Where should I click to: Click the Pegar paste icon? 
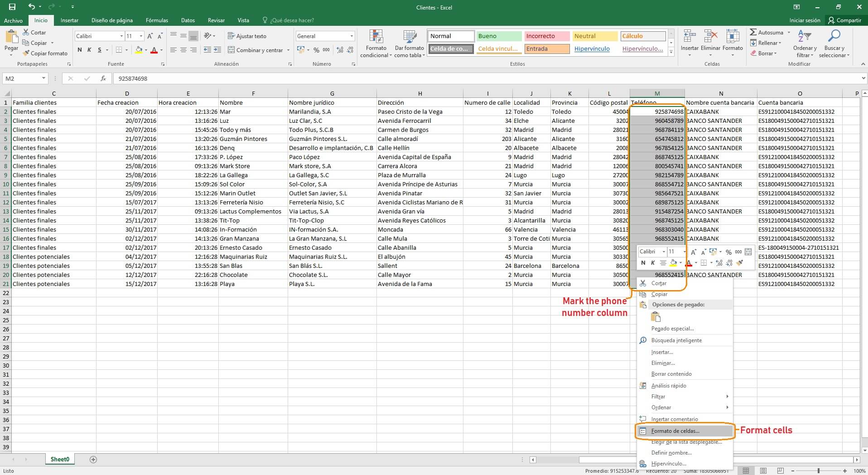pos(11,36)
